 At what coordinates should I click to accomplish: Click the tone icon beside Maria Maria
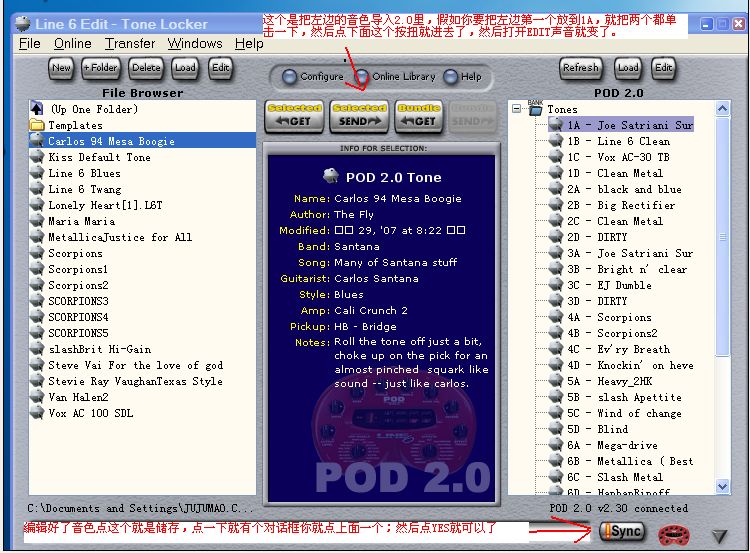[x=37, y=221]
